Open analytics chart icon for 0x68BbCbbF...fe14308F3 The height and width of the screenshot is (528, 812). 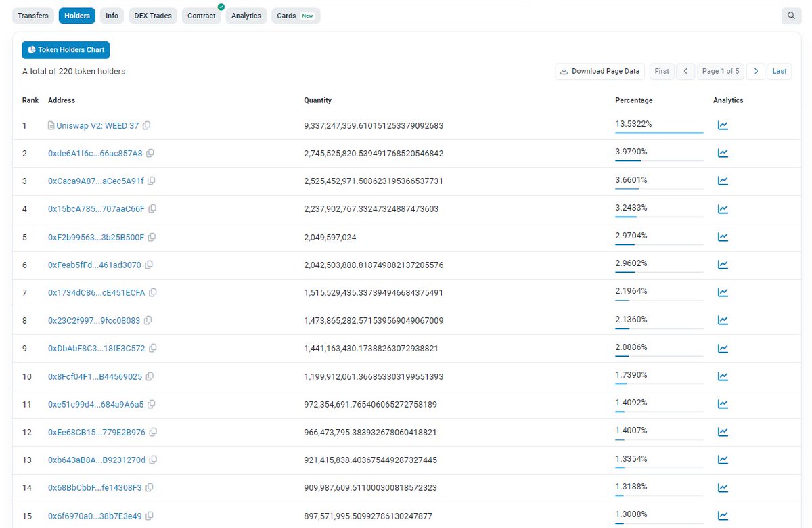(723, 488)
